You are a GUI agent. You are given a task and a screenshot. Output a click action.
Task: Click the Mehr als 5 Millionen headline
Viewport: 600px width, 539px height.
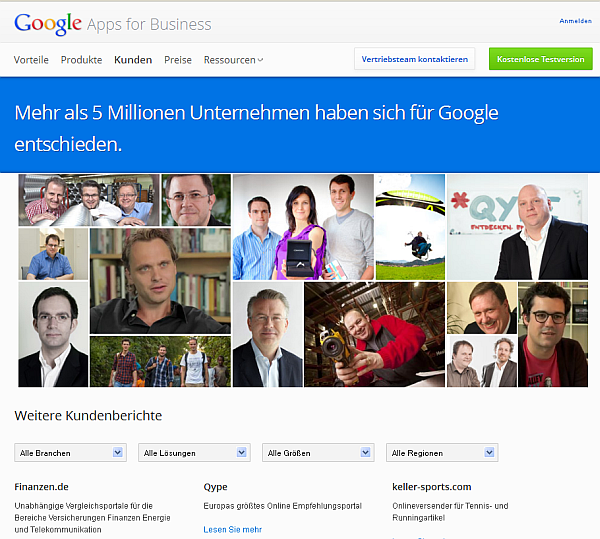click(256, 128)
